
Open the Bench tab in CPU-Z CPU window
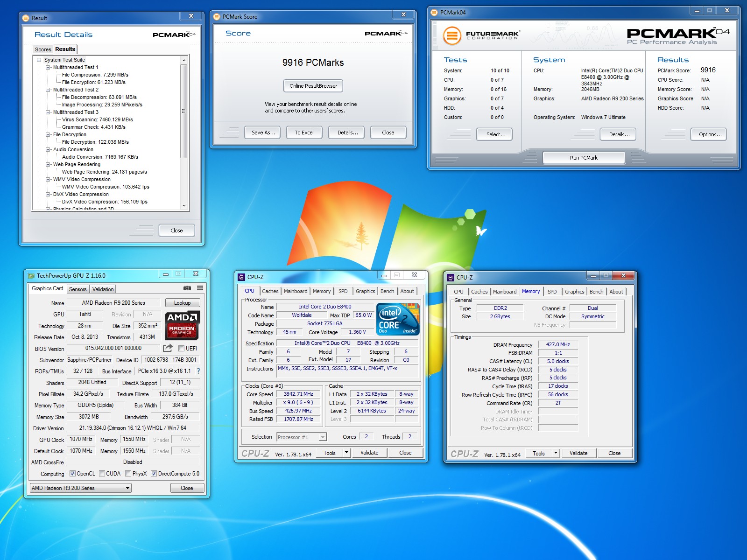click(387, 291)
